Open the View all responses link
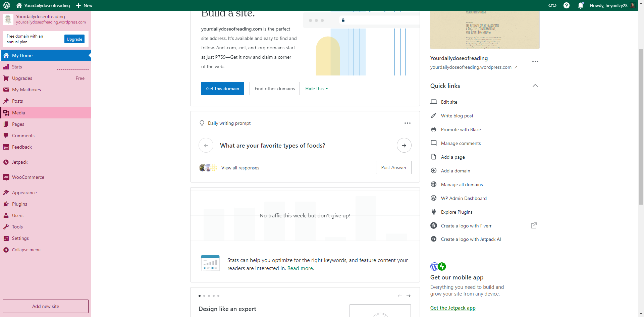The image size is (644, 317). tap(240, 168)
